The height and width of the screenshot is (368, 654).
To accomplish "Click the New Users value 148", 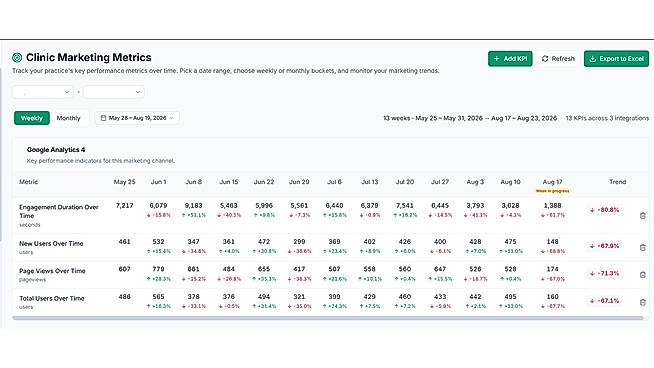I will [553, 242].
